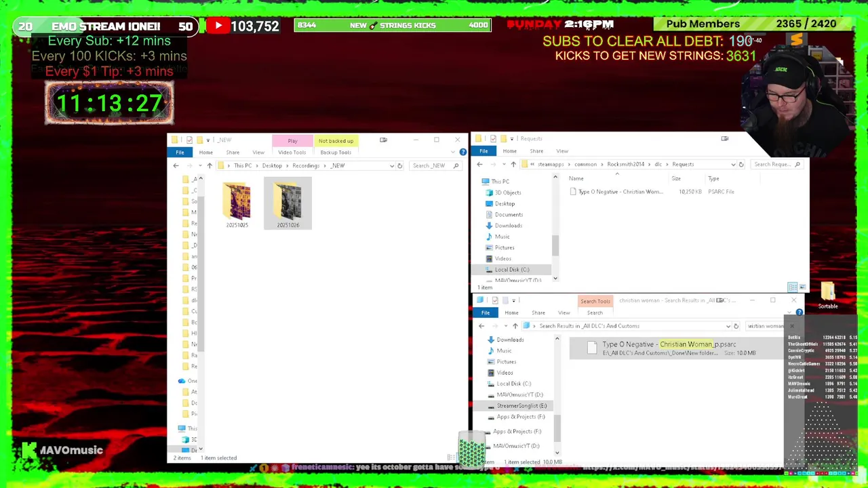Expand address history in search results window

tap(728, 326)
